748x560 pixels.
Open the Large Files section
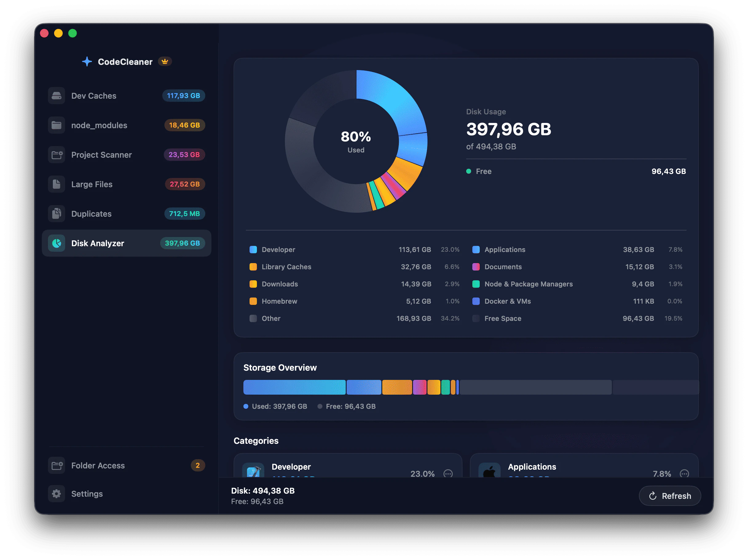(x=92, y=184)
